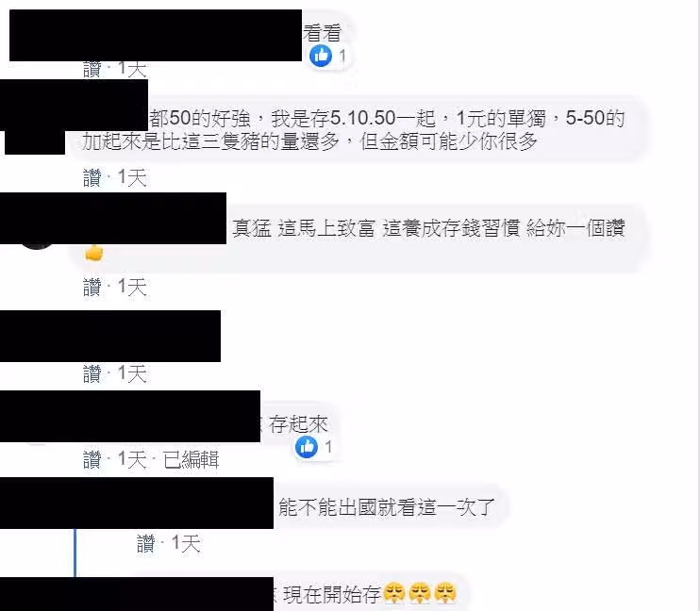Click the first huffing emoji after 現在開始存
This screenshot has width=700, height=611.
[394, 593]
